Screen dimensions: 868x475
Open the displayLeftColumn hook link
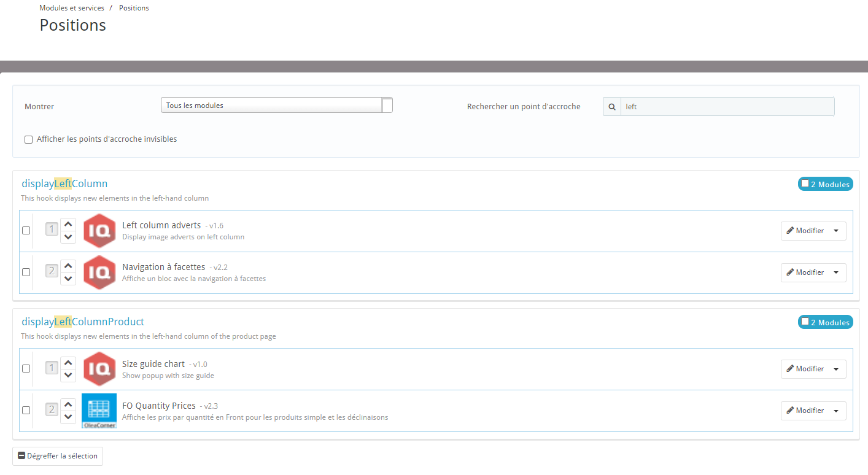pos(64,183)
